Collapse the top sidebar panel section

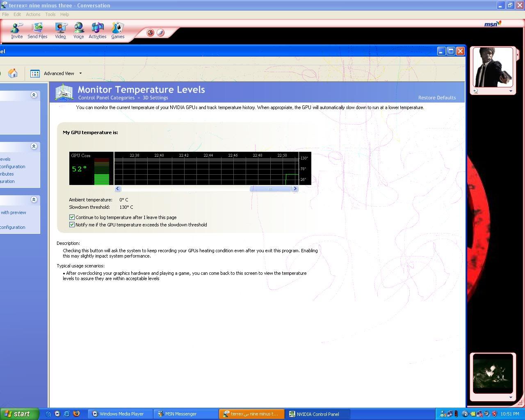coord(34,95)
